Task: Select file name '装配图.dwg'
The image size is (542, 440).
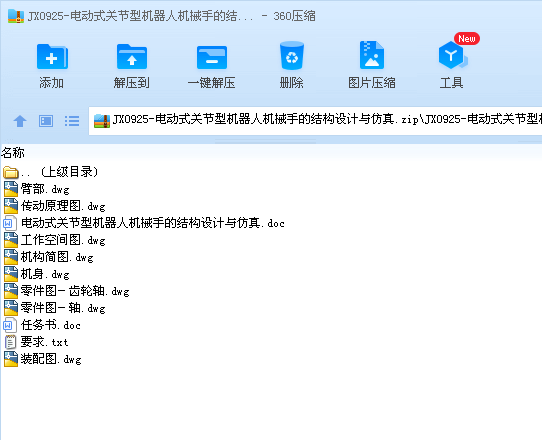Action: 51,359
